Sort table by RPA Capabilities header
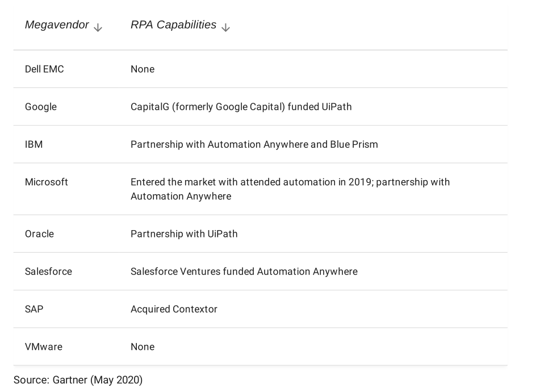 click(x=173, y=25)
